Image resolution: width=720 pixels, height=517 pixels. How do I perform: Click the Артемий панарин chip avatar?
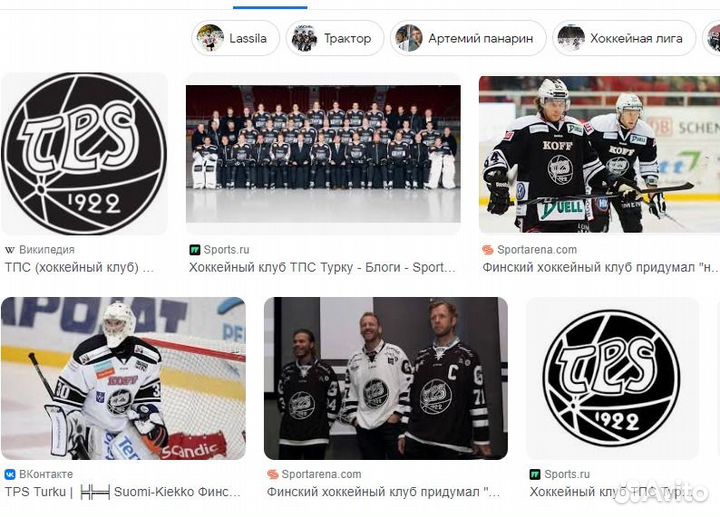point(408,38)
